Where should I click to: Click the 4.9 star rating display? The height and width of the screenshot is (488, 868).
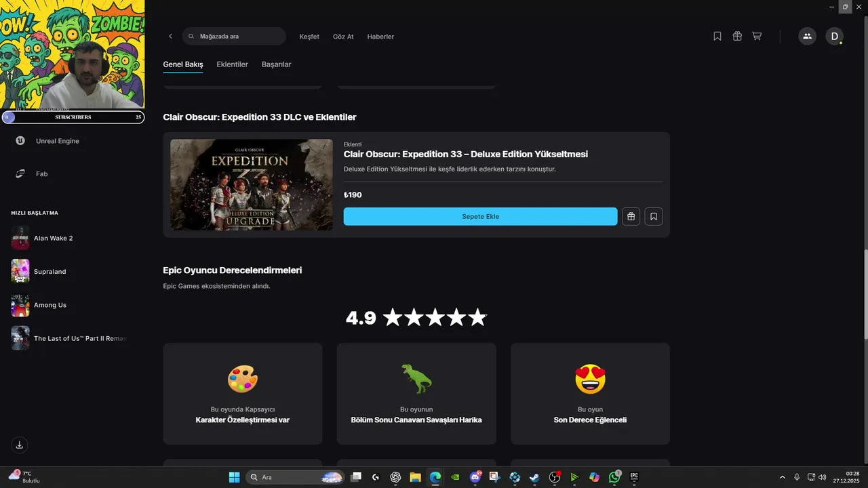point(416,317)
